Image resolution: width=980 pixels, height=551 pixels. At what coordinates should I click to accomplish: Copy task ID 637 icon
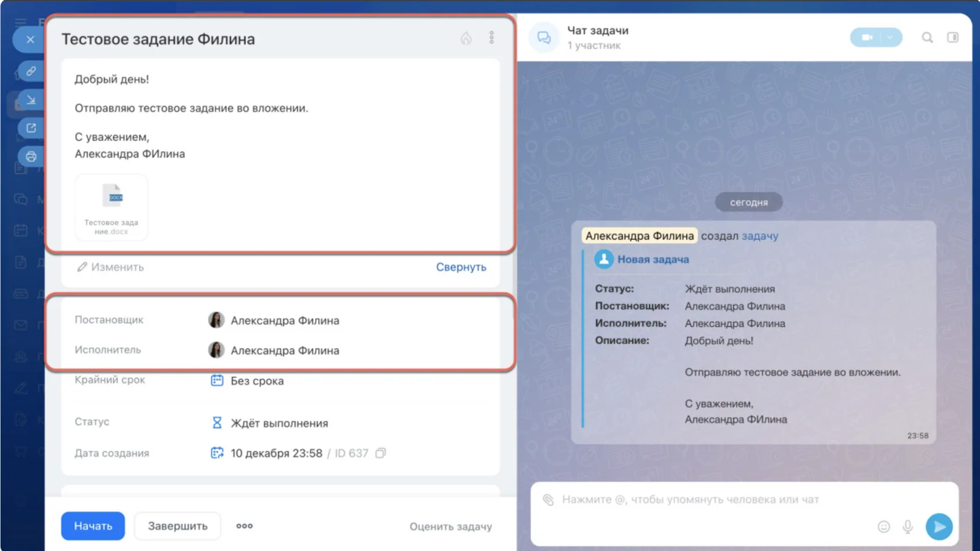click(381, 453)
